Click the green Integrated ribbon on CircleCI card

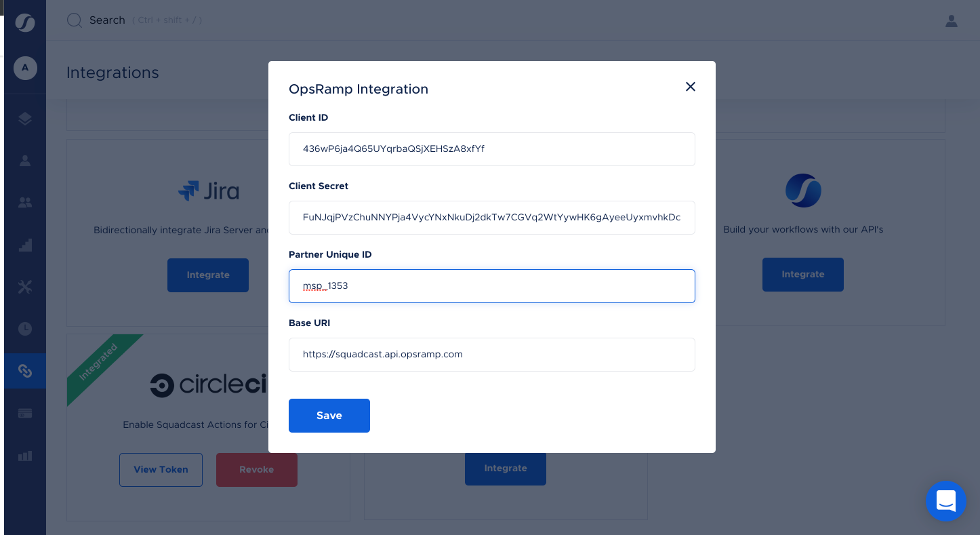[x=99, y=363]
